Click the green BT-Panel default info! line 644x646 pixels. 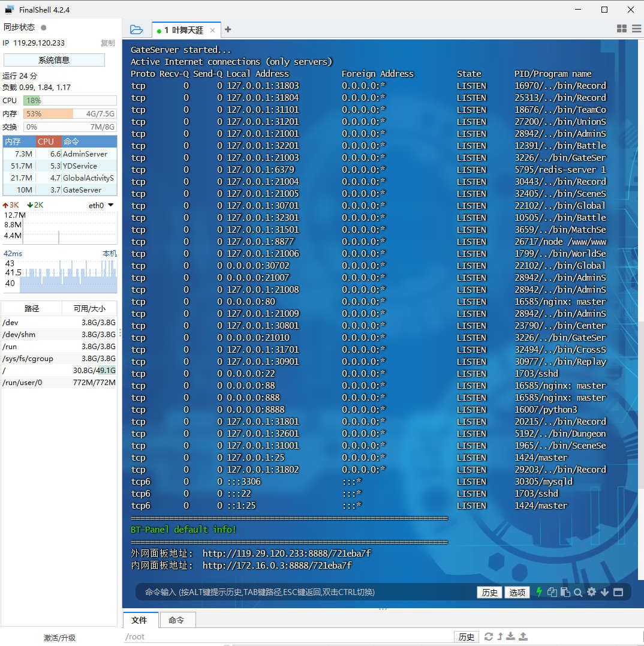pos(183,530)
